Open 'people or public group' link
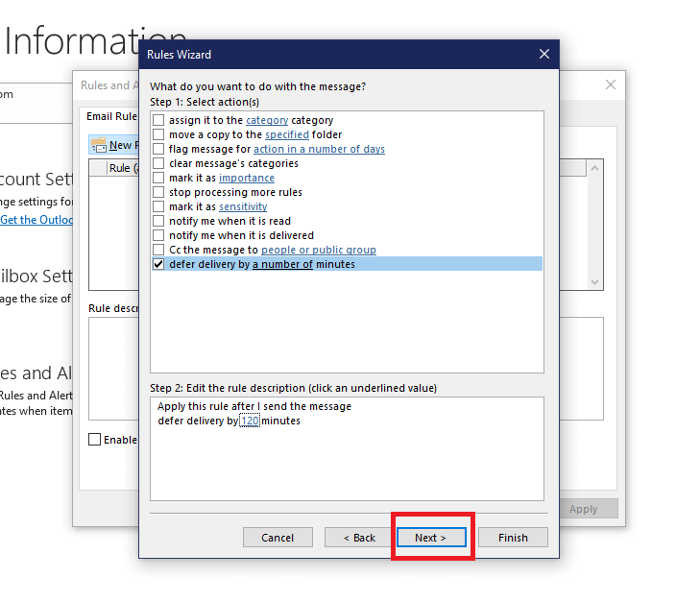700x602 pixels. coord(318,250)
